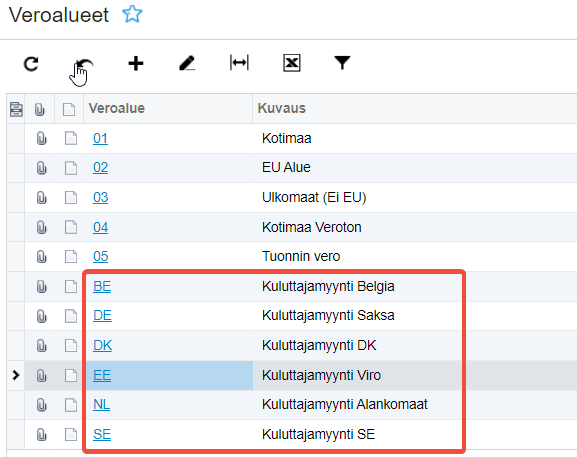
Task: Export the table with the Excel icon
Action: tap(292, 63)
